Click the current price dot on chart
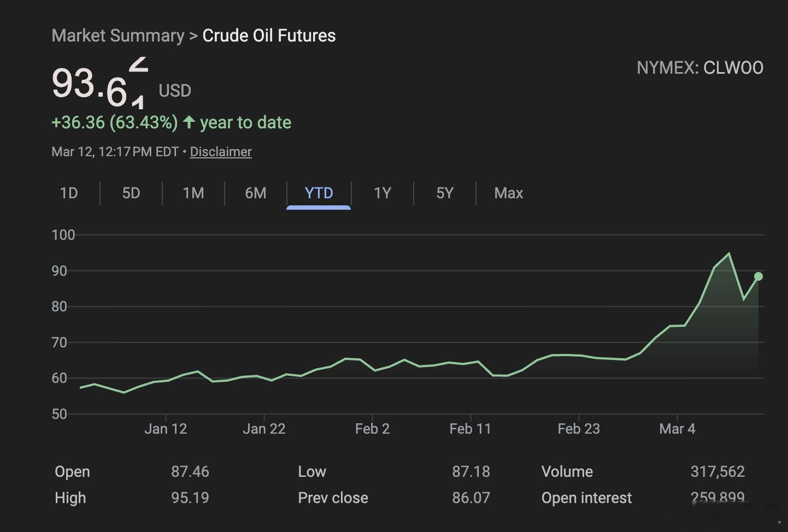Screen dimensions: 788x532 pyautogui.click(x=758, y=276)
